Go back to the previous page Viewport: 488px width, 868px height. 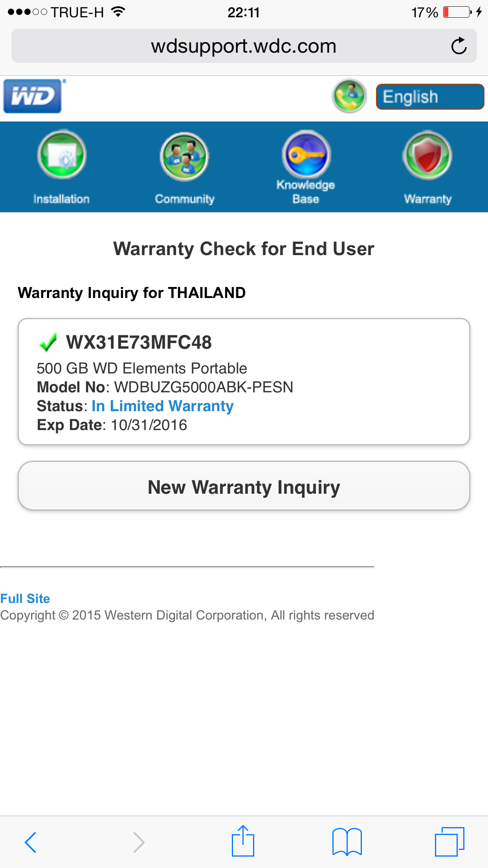tap(31, 842)
